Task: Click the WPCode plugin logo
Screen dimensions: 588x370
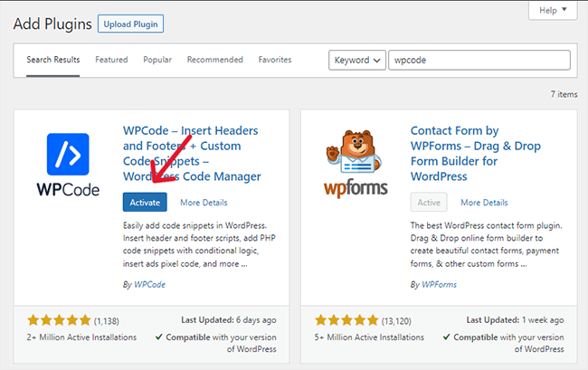Action: (68, 165)
